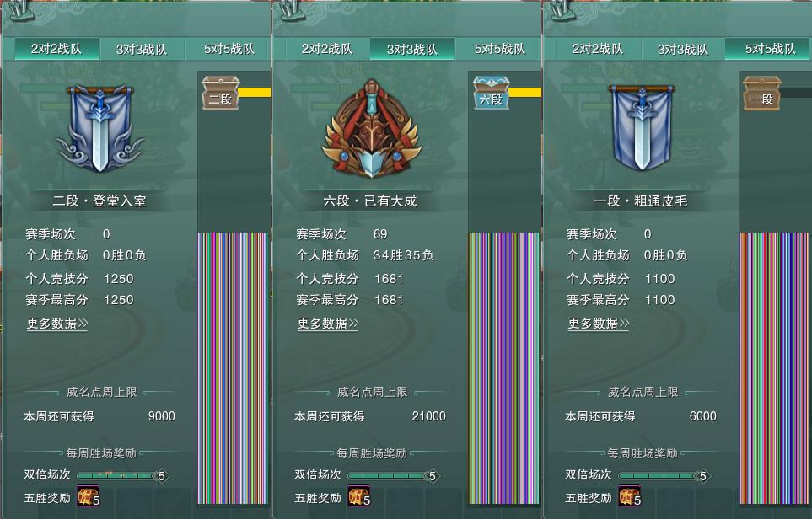Click the 六段 blue treasure chest icon
Viewport: 812px width, 519px height.
click(x=492, y=93)
